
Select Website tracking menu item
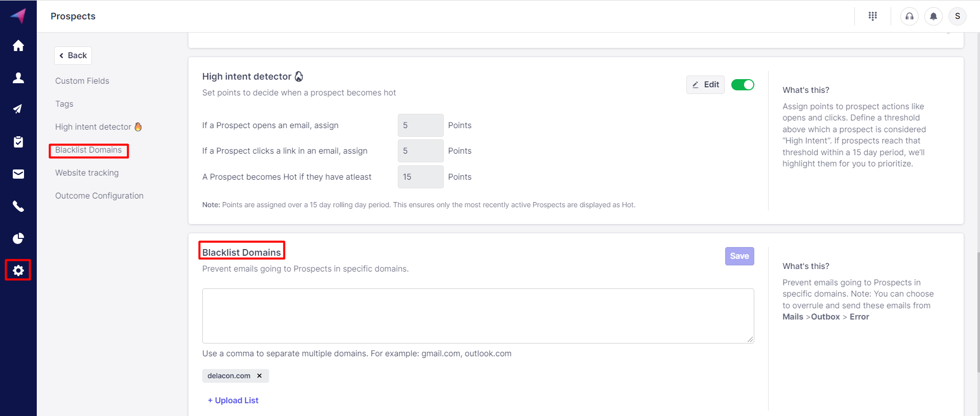87,173
